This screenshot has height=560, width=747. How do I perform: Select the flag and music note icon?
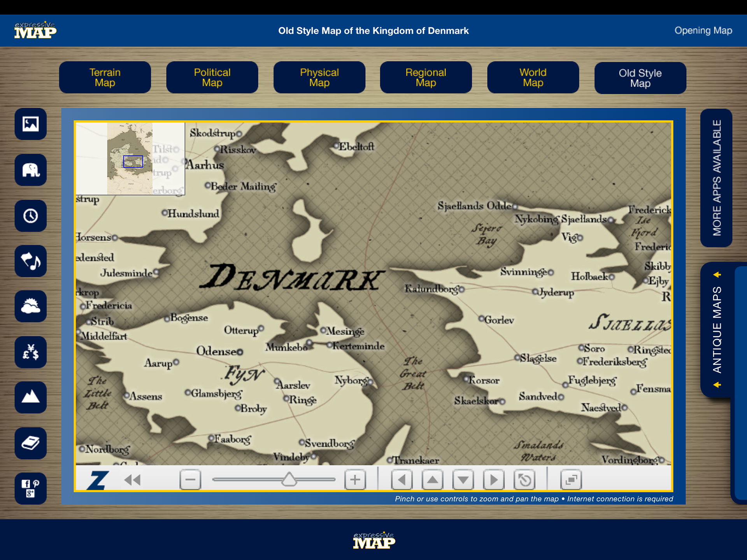[31, 261]
